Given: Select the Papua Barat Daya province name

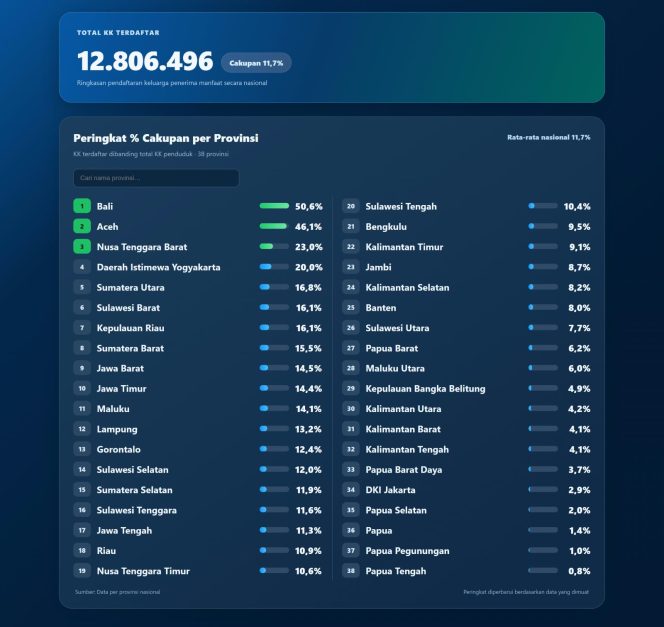Looking at the screenshot, I should click(x=404, y=470).
